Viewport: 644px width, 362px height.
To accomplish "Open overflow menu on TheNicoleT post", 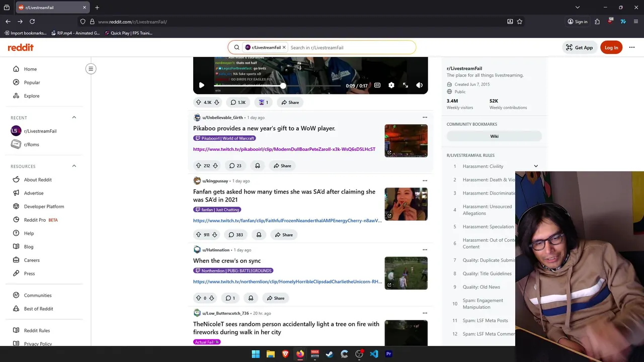I will [425, 313].
